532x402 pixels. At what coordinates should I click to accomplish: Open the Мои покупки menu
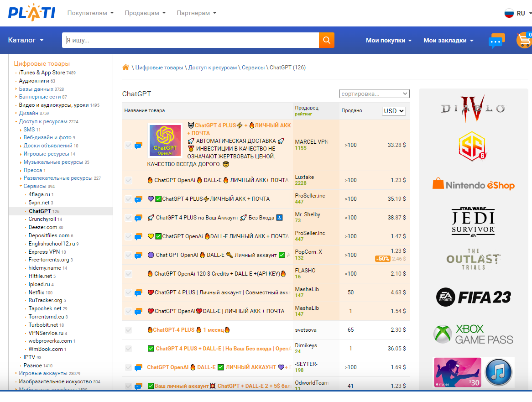pyautogui.click(x=388, y=41)
